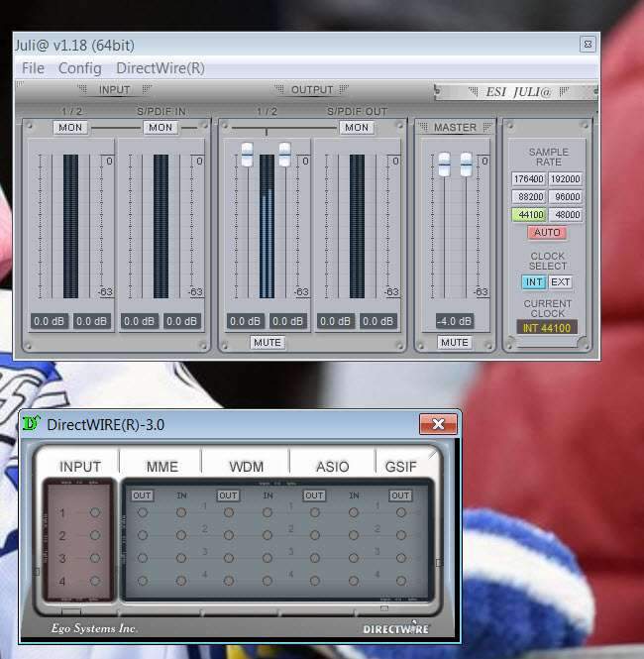Click ASIO IN node row 2

click(x=354, y=535)
